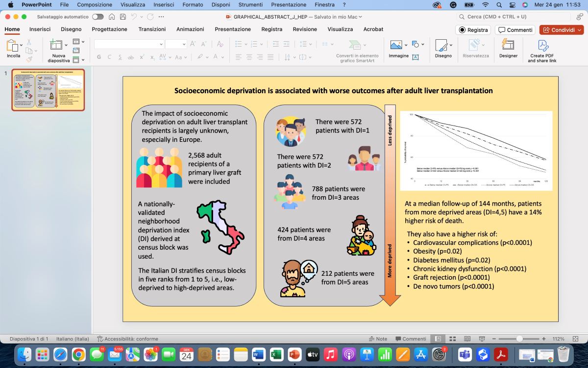The height and width of the screenshot is (368, 588).
Task: Open the Disegno dropdown arrow
Action: coord(451,45)
